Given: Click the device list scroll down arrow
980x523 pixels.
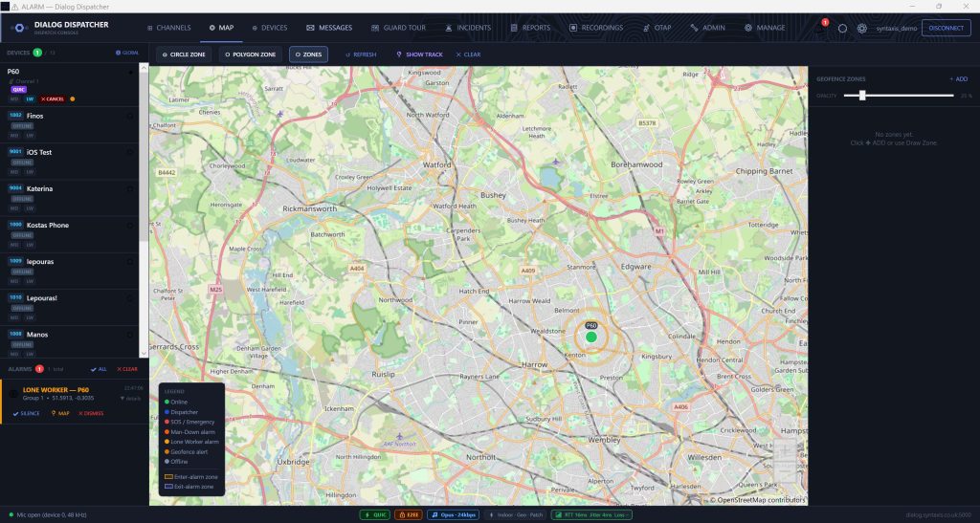Looking at the screenshot, I should pyautogui.click(x=144, y=353).
